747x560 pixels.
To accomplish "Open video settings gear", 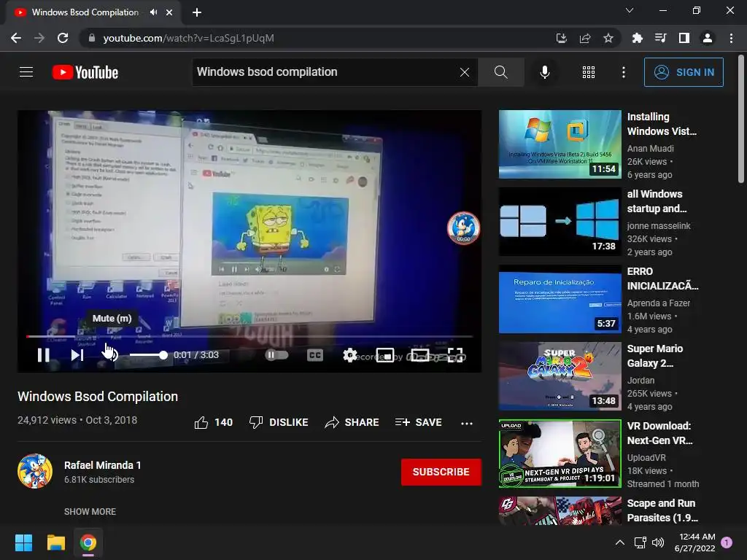I will coord(349,355).
